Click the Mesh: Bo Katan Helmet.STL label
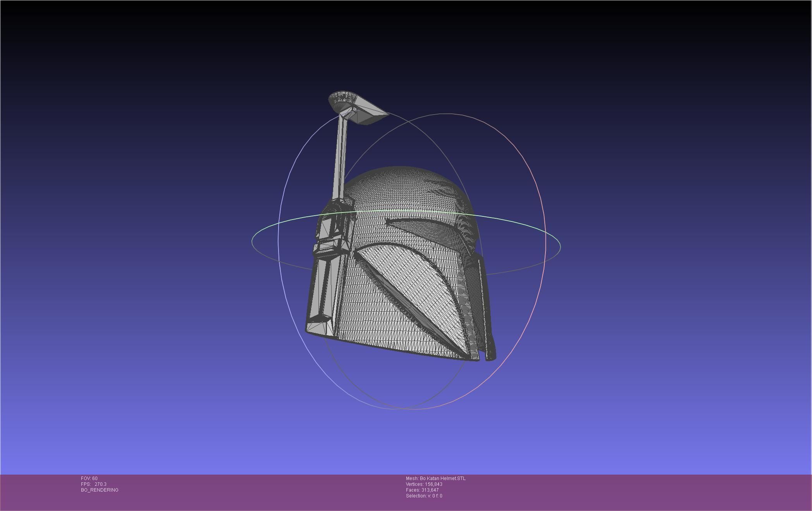 (x=436, y=478)
